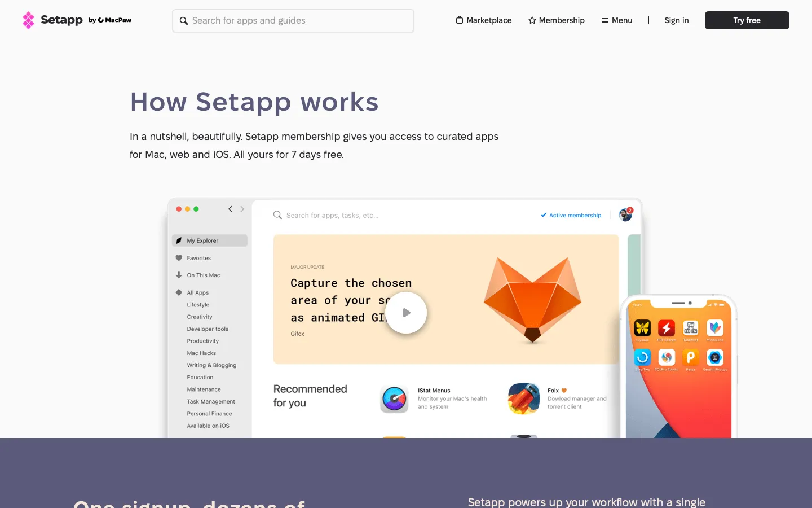Click the Gifox label under banner

[x=297, y=334]
